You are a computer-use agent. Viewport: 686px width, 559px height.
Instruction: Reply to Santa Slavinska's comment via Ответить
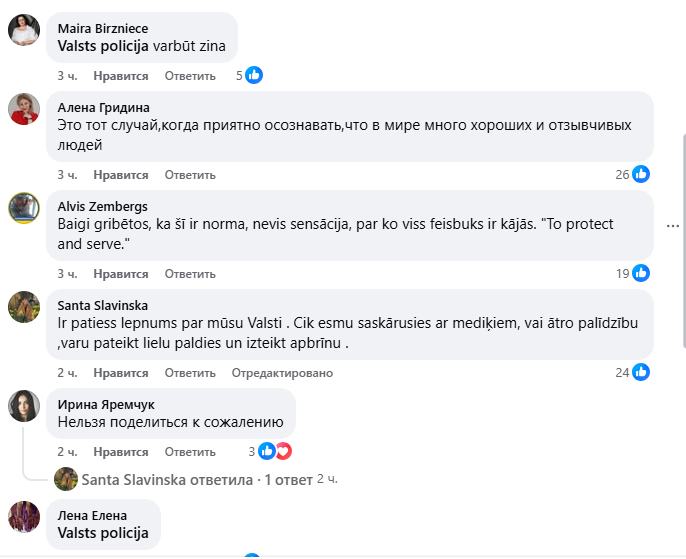pyautogui.click(x=190, y=373)
